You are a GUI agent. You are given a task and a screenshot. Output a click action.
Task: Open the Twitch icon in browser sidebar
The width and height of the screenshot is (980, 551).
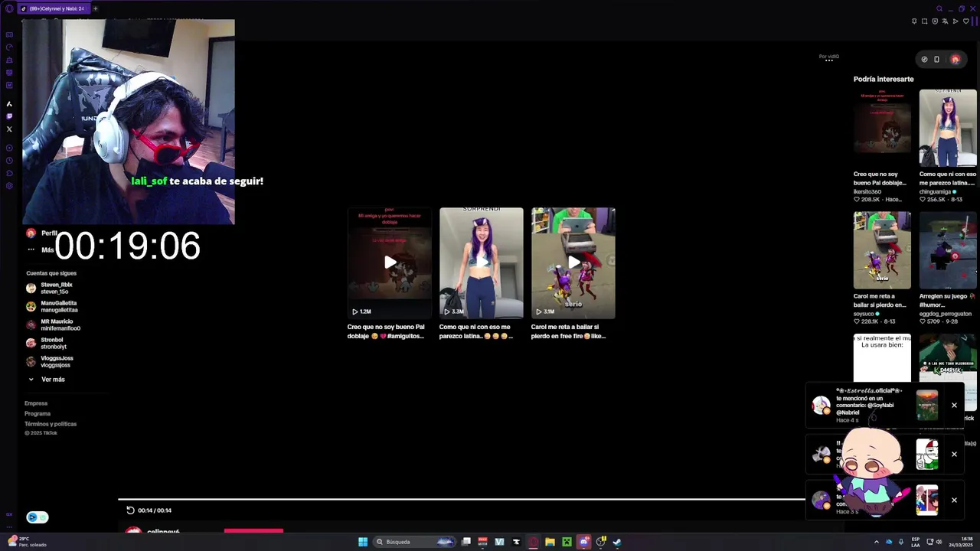9,116
